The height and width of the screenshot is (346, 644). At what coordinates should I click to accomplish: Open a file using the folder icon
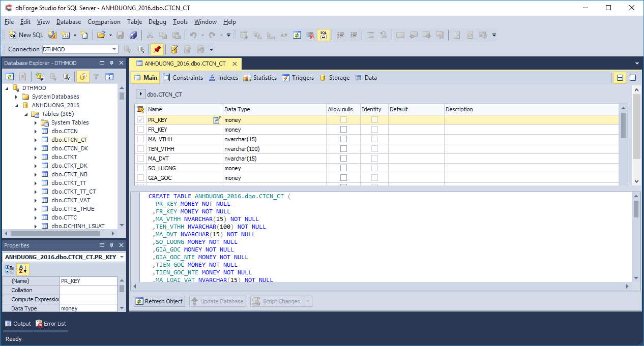pyautogui.click(x=101, y=35)
